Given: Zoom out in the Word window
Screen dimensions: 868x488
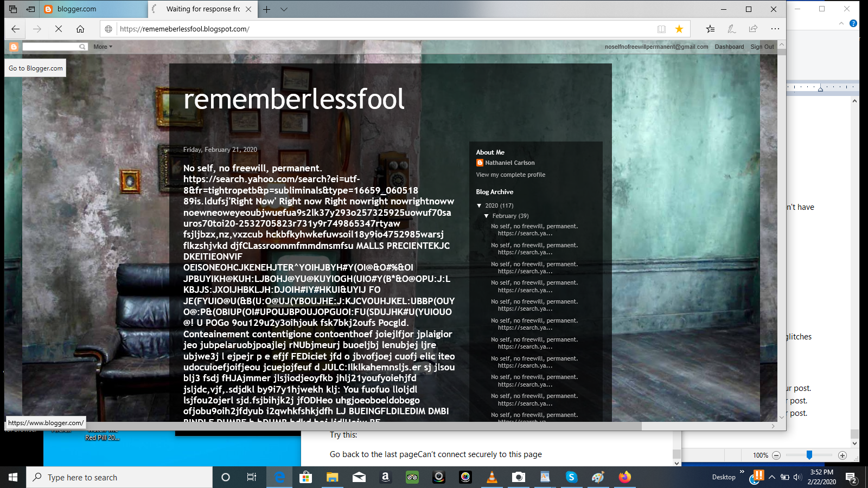Looking at the screenshot, I should pyautogui.click(x=776, y=455).
